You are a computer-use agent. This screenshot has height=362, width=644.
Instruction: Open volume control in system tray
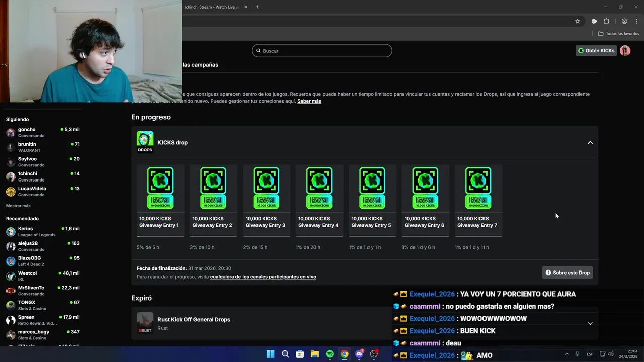pyautogui.click(x=611, y=354)
